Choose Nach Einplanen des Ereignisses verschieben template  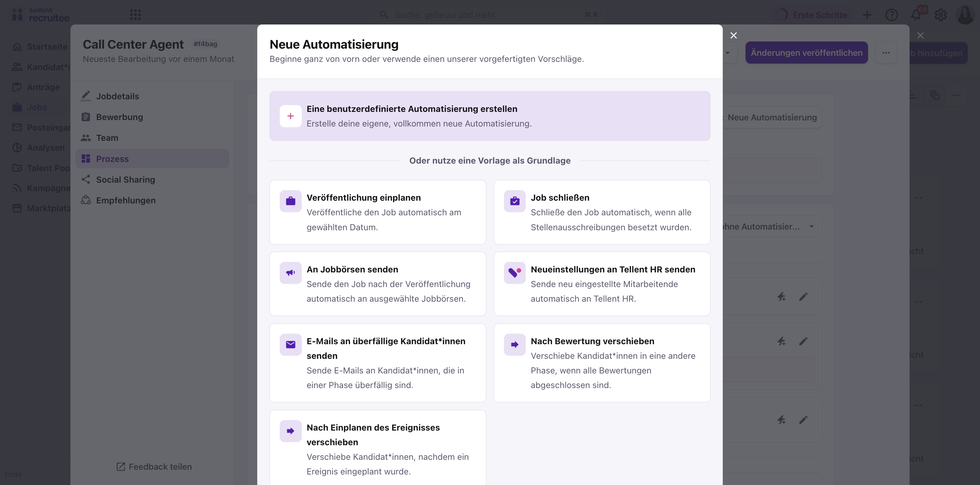(x=377, y=449)
